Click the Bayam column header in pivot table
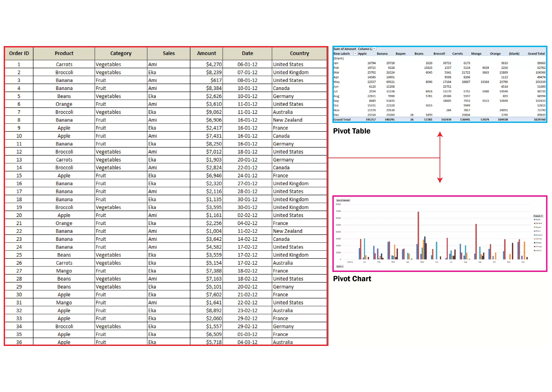552x392 pixels. point(400,54)
